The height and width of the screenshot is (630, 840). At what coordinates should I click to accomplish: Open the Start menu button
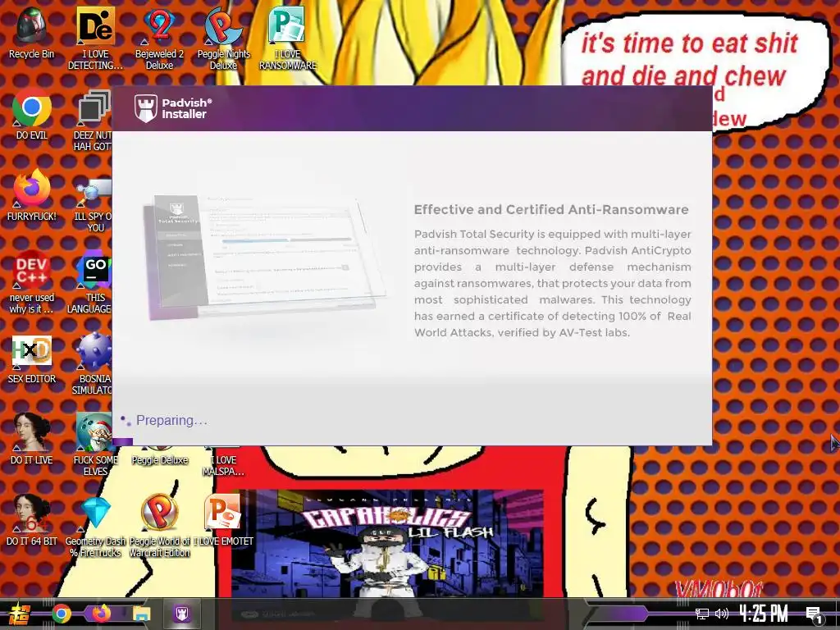click(x=18, y=614)
